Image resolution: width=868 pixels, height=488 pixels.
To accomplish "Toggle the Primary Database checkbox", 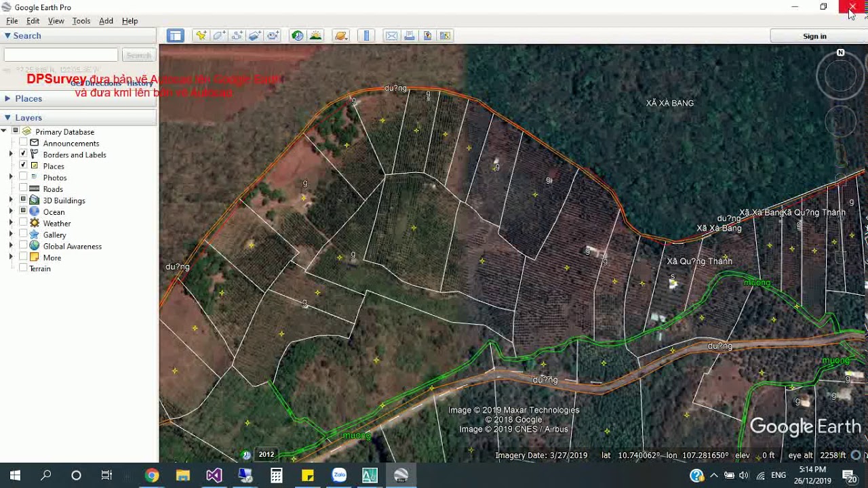I will tap(15, 131).
